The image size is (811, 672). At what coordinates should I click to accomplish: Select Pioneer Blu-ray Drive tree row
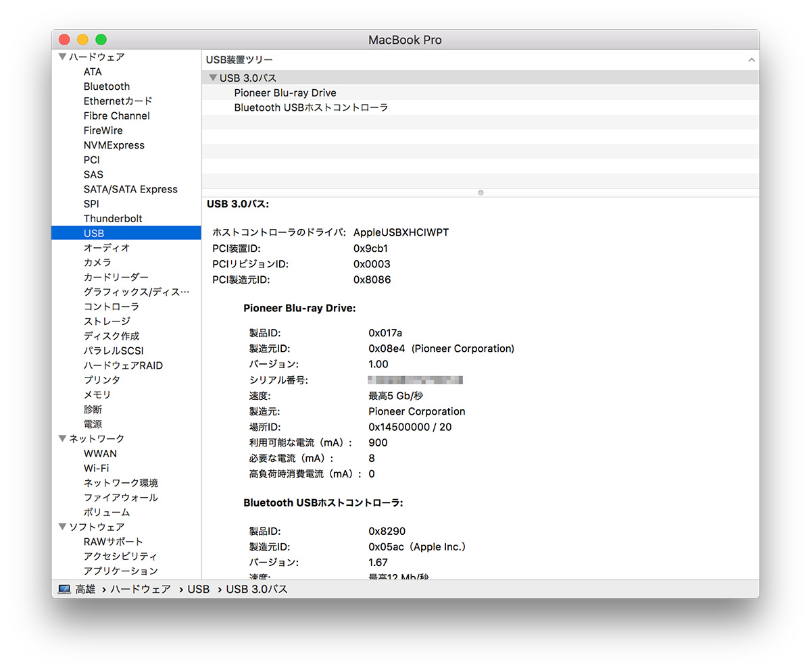(x=481, y=93)
